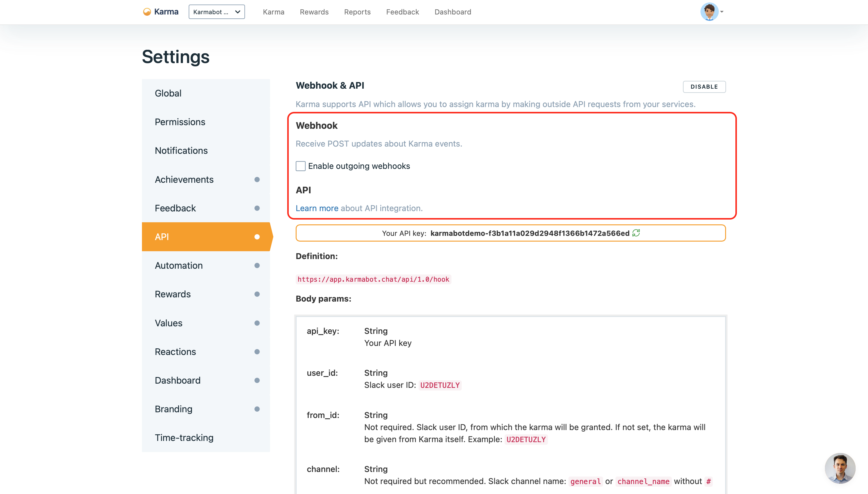Click the webhook URL definition
The height and width of the screenshot is (494, 868).
point(373,279)
